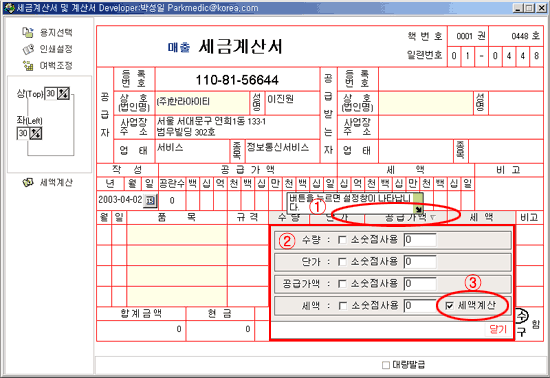Click the 서비스 business type cell
Viewport: 550px width, 378px height.
click(x=192, y=151)
